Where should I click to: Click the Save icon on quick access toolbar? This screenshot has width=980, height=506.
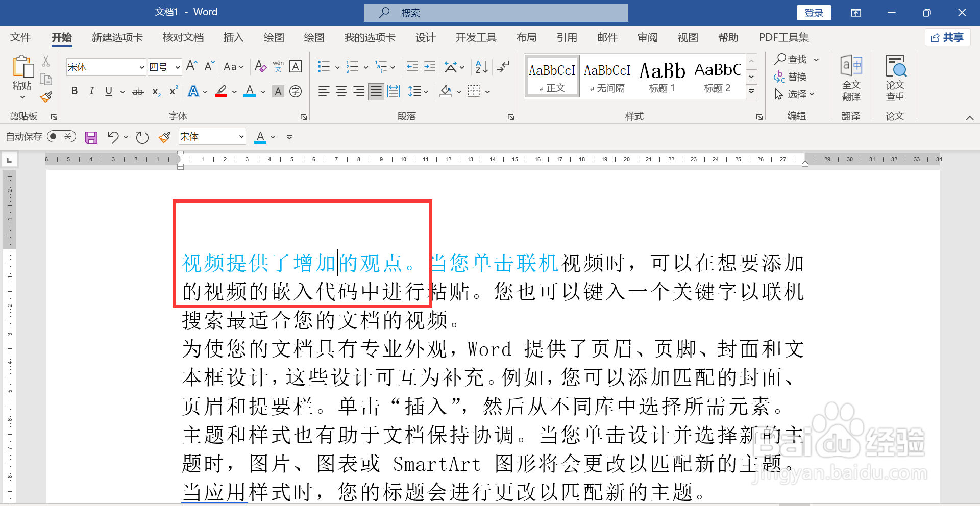pyautogui.click(x=91, y=136)
